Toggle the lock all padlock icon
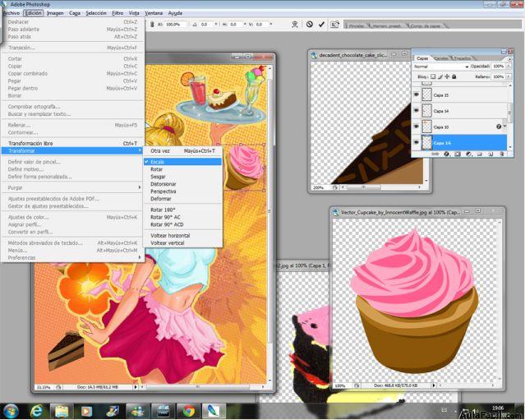The height and width of the screenshot is (420, 525). coord(454,76)
